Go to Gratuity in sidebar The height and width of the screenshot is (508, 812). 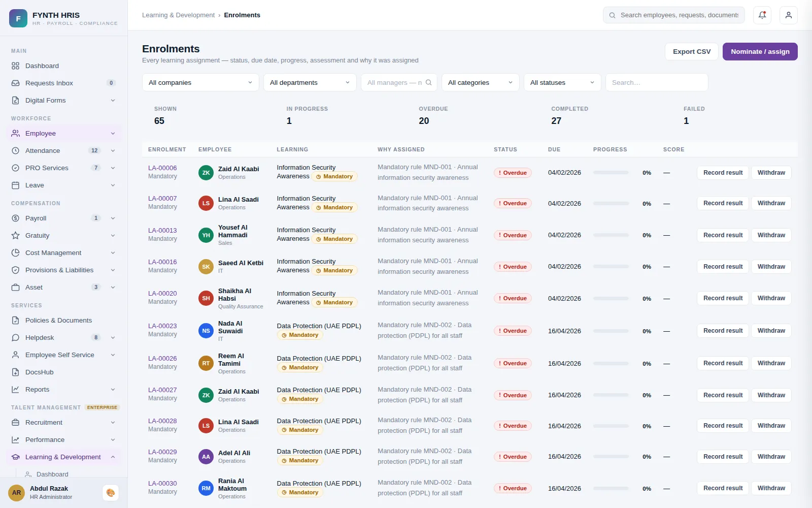tap(64, 236)
